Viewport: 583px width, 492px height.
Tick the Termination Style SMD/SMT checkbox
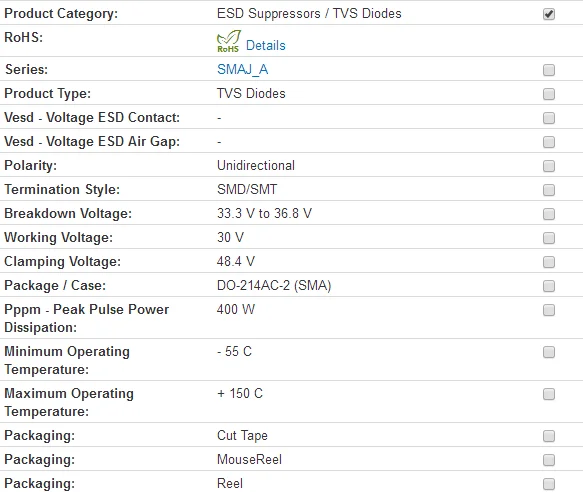click(549, 190)
